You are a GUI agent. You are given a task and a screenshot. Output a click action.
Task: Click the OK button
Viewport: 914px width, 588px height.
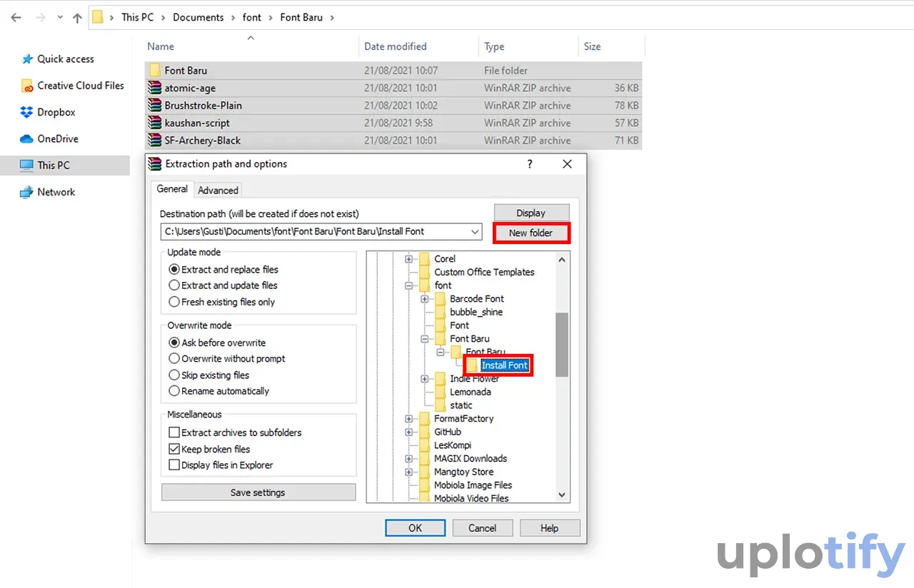pos(415,528)
